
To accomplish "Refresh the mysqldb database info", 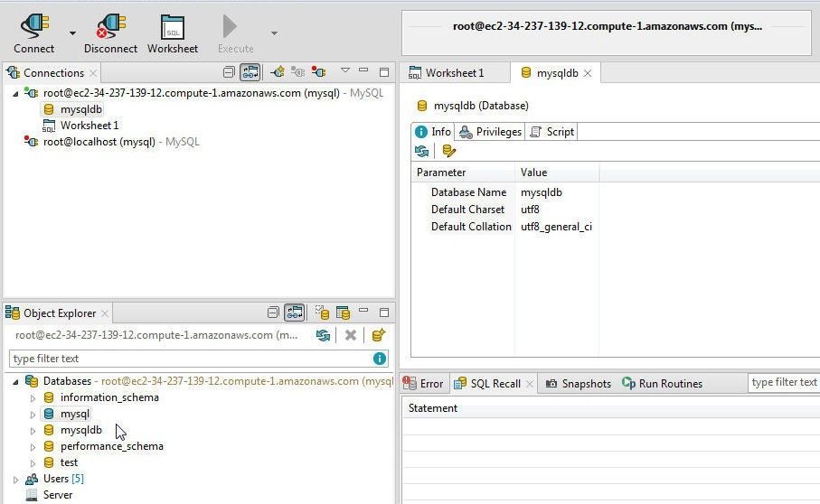I will pos(421,152).
